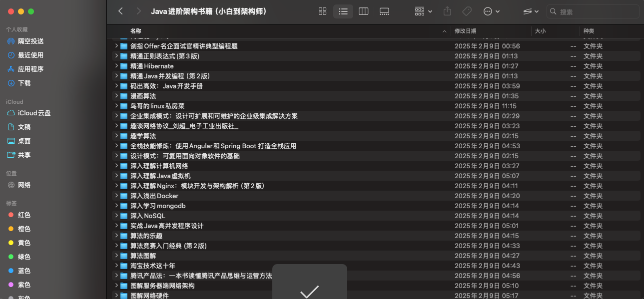644x299 pixels.
Task: Select the 紫色 tag in sidebar
Action: click(18, 285)
